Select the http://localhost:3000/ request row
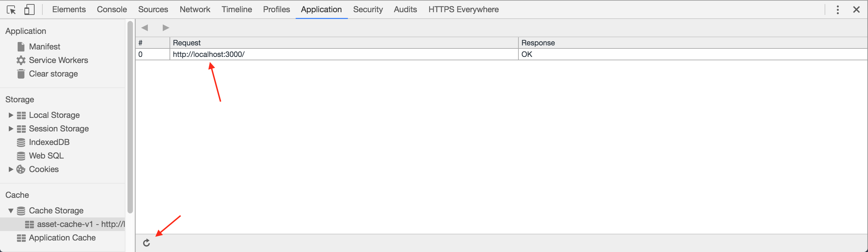868x252 pixels. click(209, 54)
